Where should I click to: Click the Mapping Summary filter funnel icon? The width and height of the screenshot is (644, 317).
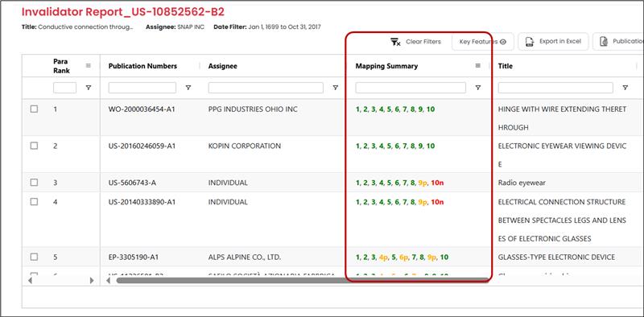(x=477, y=88)
